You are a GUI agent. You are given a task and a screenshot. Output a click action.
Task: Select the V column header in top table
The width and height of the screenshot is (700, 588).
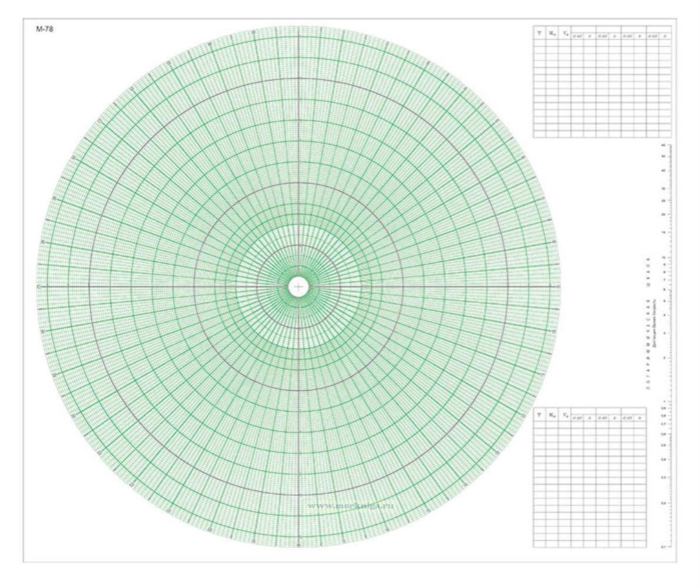tap(564, 34)
